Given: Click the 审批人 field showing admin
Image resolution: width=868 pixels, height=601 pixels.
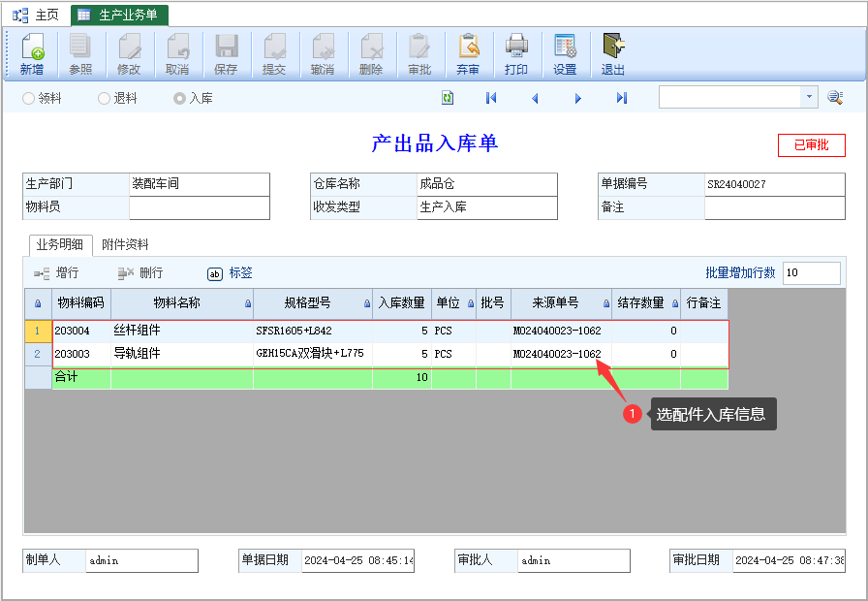Looking at the screenshot, I should [573, 560].
